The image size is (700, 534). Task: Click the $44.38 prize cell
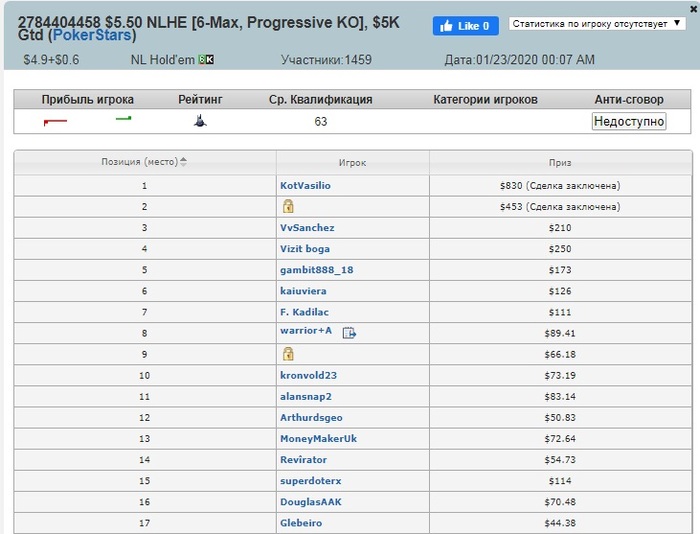point(560,523)
